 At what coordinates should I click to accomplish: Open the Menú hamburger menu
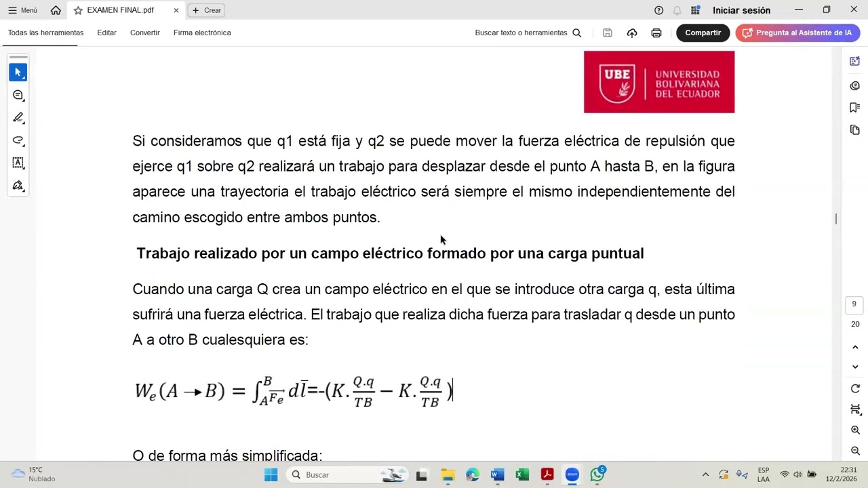tap(22, 10)
